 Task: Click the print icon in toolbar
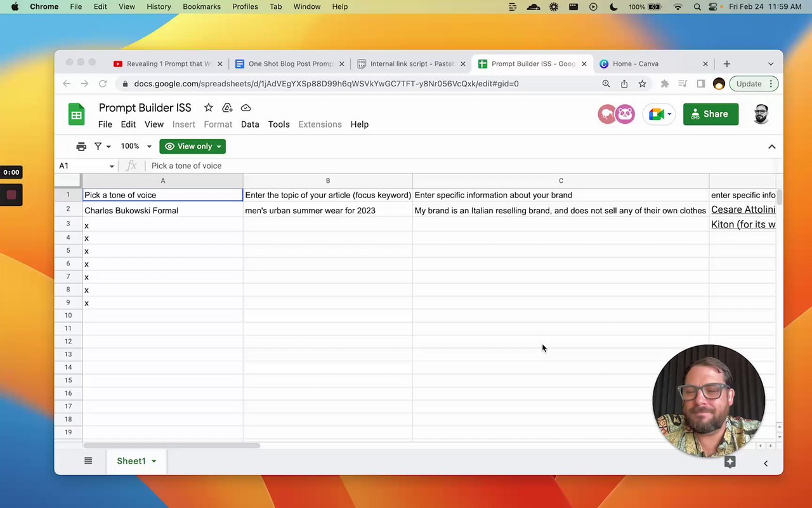tap(81, 146)
